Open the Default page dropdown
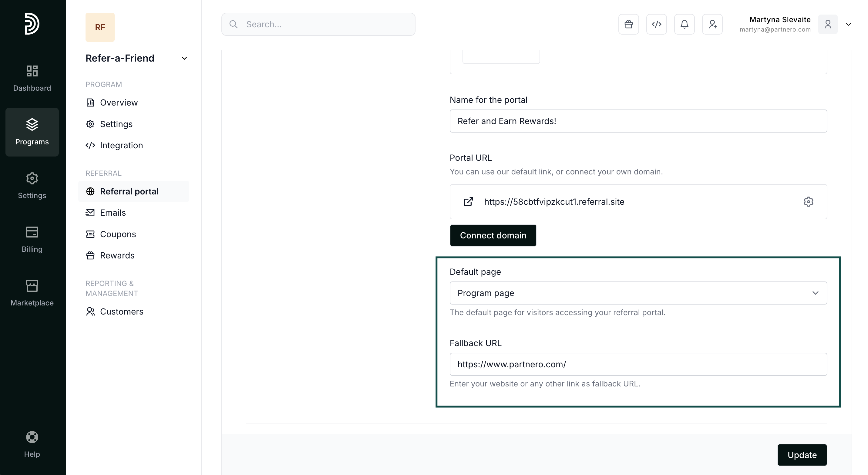 coord(638,293)
